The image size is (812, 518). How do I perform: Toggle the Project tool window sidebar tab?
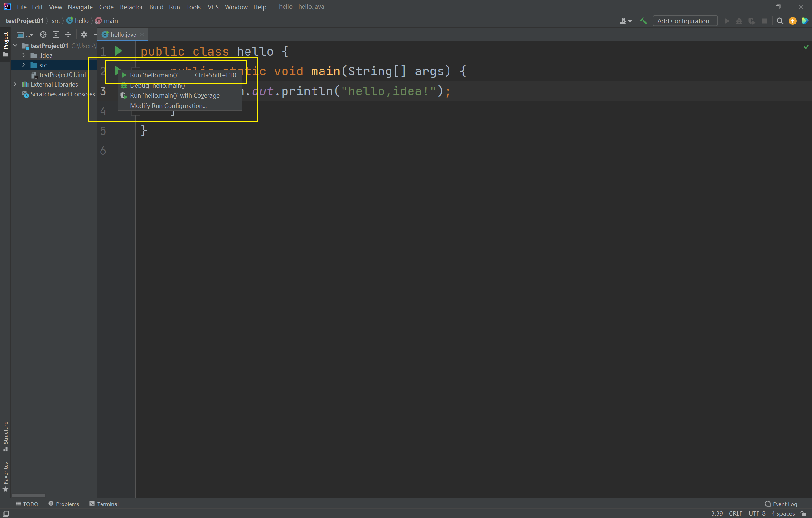5,44
